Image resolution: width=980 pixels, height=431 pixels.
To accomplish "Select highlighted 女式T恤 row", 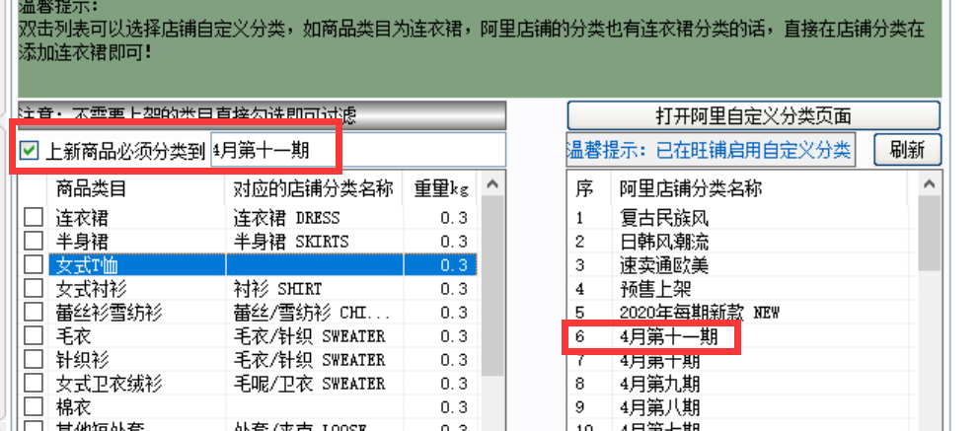I will tap(263, 265).
